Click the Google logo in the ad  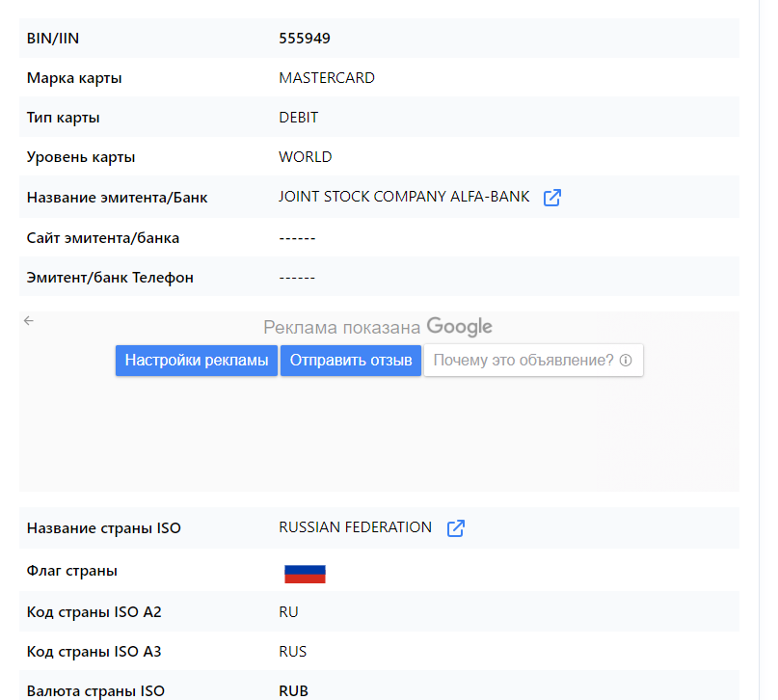click(460, 327)
